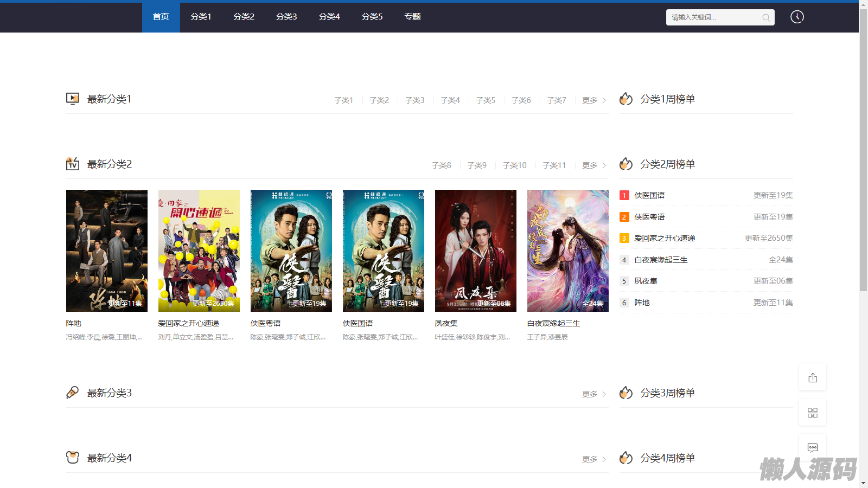868x488 pixels.
Task: Open the 专题 navigation item
Action: click(413, 17)
